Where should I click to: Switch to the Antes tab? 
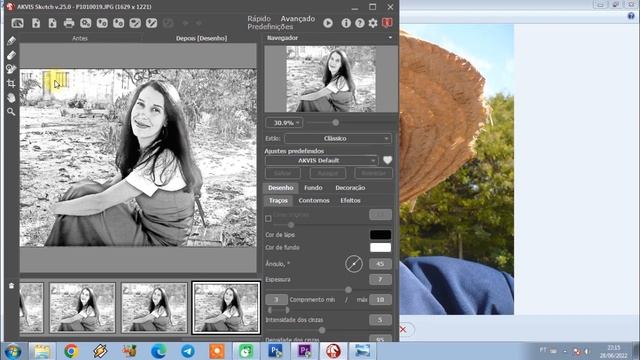tap(80, 38)
